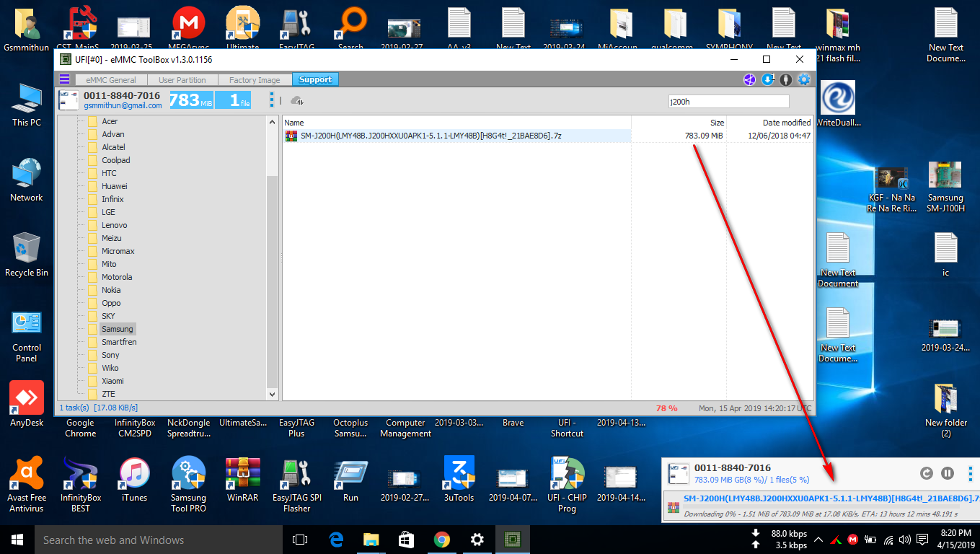This screenshot has height=554, width=980.
Task: Open the downloads icon with the badge
Action: point(768,79)
